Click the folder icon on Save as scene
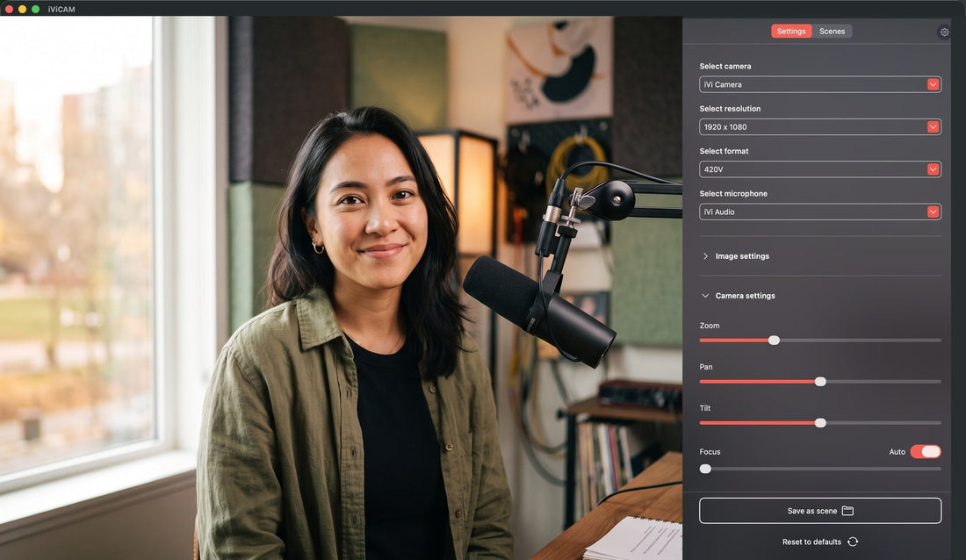This screenshot has width=966, height=560. pyautogui.click(x=847, y=511)
